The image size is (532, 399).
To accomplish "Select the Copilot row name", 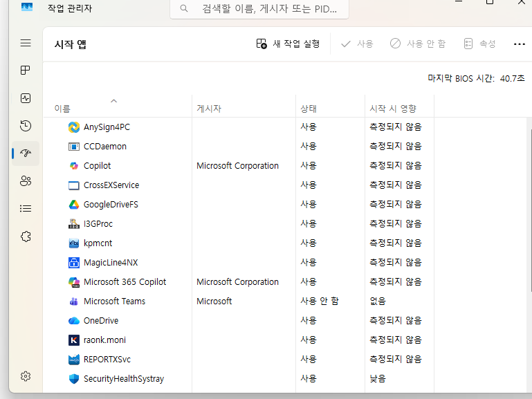I will [x=98, y=166].
